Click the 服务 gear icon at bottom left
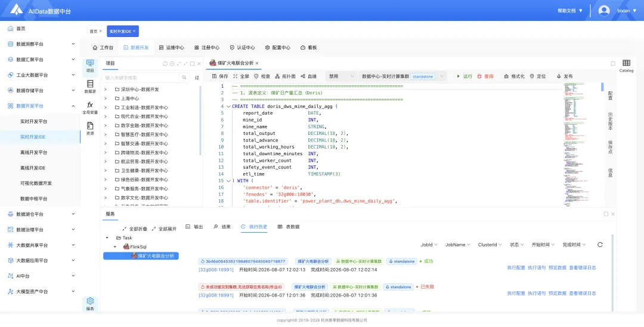 click(x=90, y=304)
